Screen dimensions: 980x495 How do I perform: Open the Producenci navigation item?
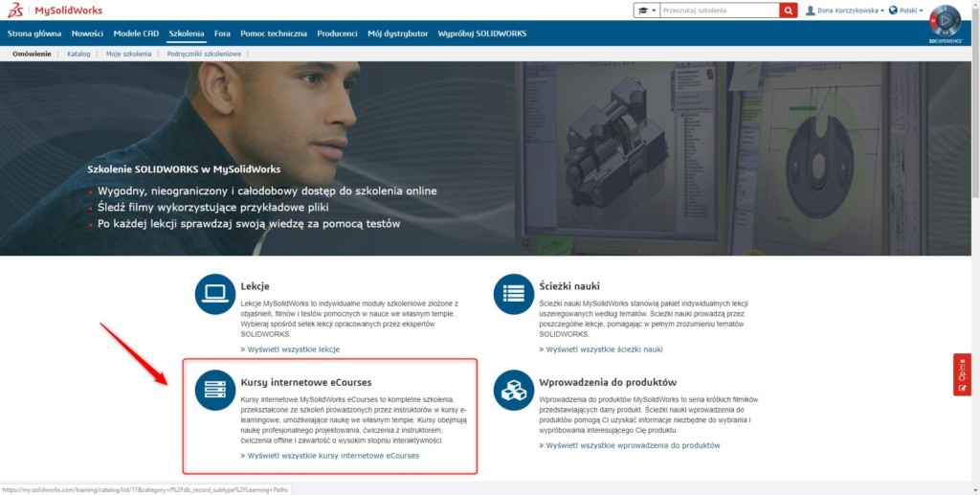tap(337, 34)
